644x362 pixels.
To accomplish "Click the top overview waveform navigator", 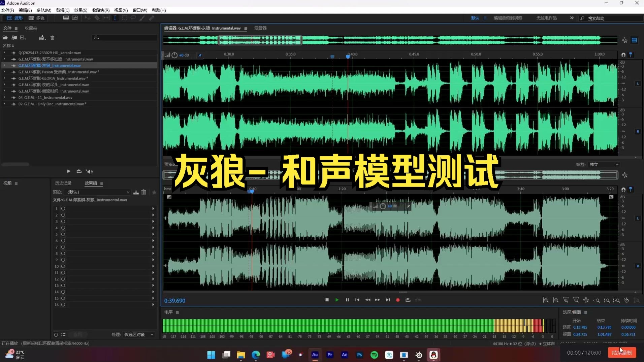I will (x=390, y=40).
